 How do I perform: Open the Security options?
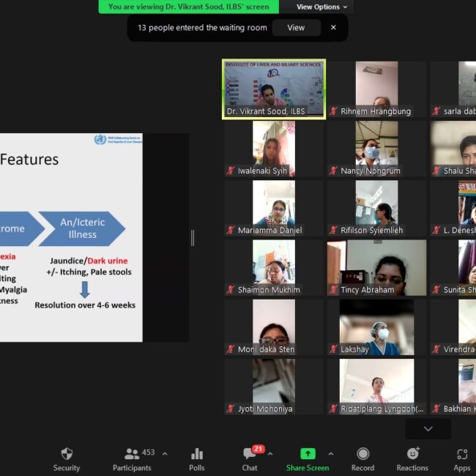click(66, 458)
